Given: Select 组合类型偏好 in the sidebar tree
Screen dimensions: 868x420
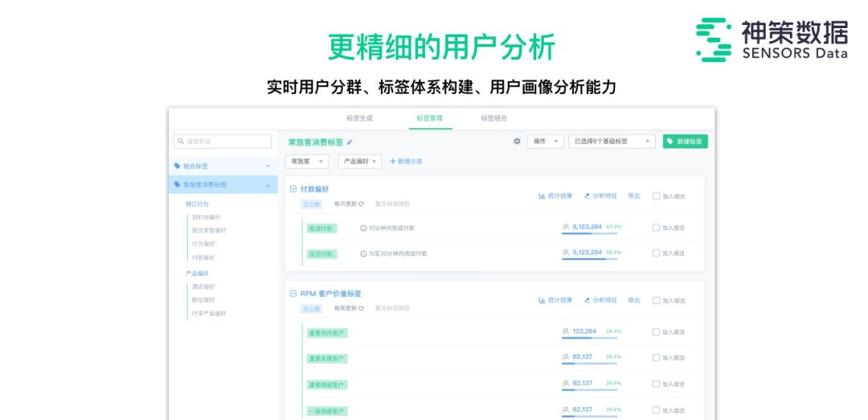Looking at the screenshot, I should (209, 230).
